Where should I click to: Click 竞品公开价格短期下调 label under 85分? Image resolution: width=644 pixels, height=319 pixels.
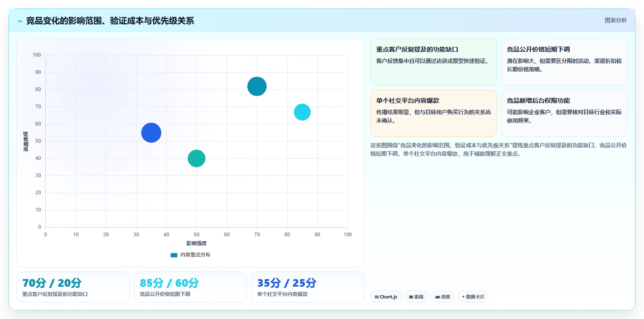(165, 294)
